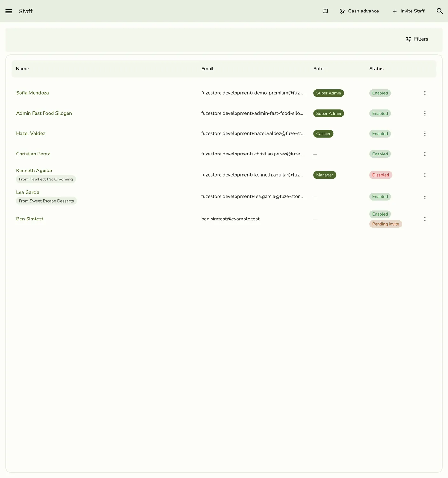Open more options for Lea Garcia
This screenshot has height=478, width=448.
(x=425, y=197)
